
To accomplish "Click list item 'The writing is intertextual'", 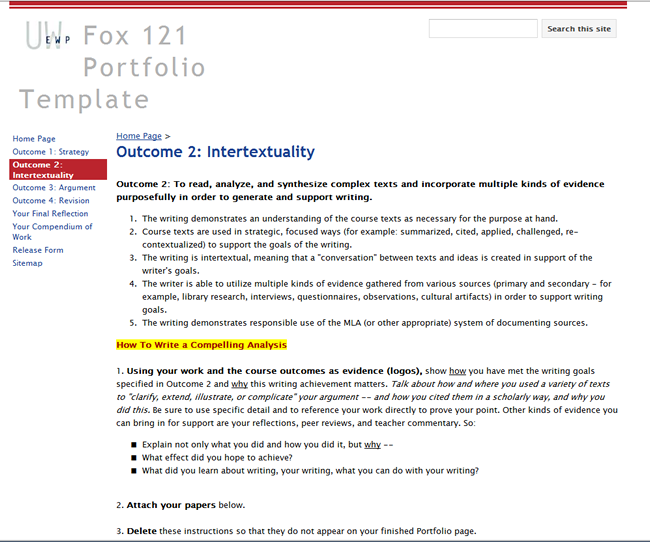I will click(x=367, y=264).
